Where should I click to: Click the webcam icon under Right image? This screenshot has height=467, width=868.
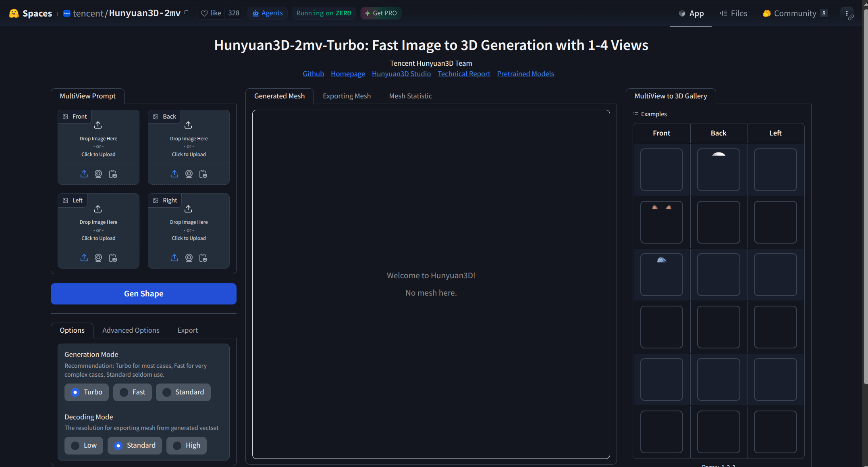tap(189, 258)
